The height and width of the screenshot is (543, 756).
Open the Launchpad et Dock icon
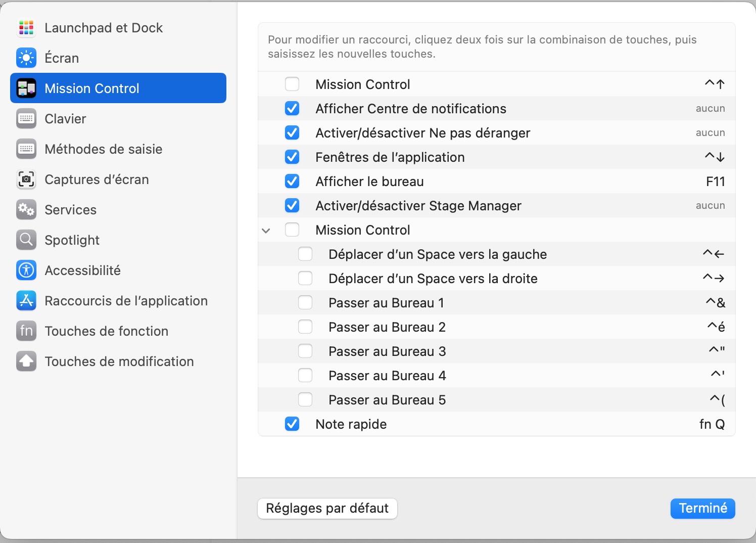tap(26, 28)
